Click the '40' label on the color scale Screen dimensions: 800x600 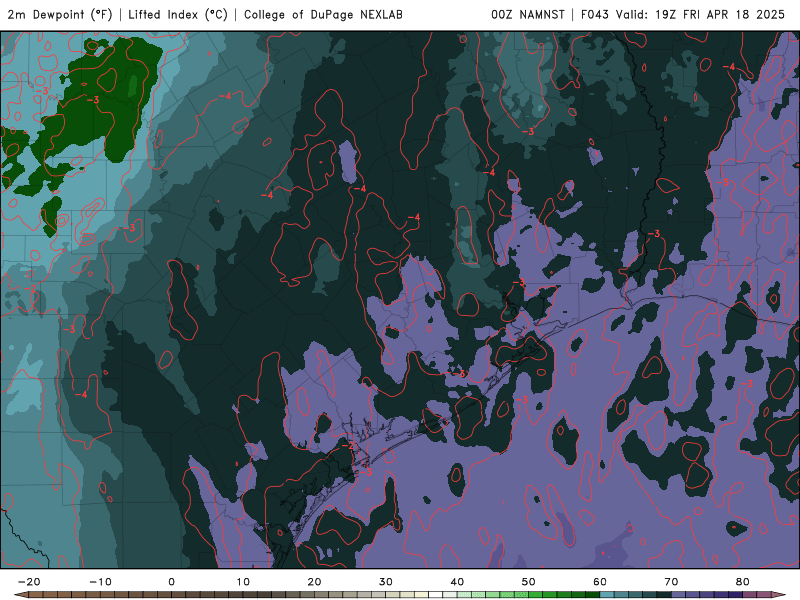[x=457, y=582]
